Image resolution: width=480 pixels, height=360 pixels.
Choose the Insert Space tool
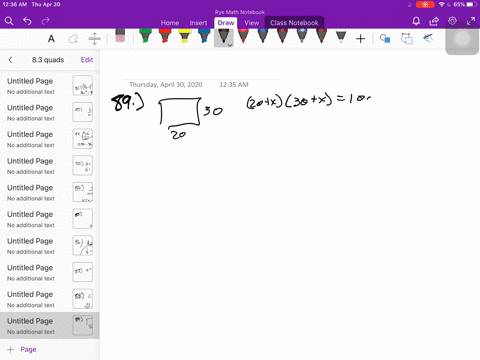coord(95,39)
